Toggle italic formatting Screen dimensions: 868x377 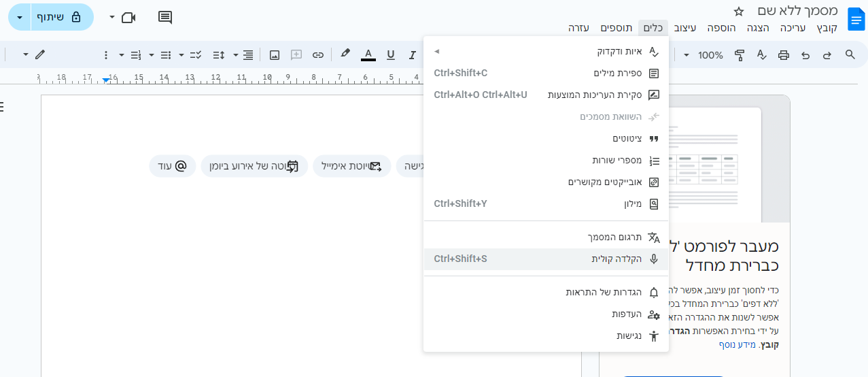pos(412,55)
